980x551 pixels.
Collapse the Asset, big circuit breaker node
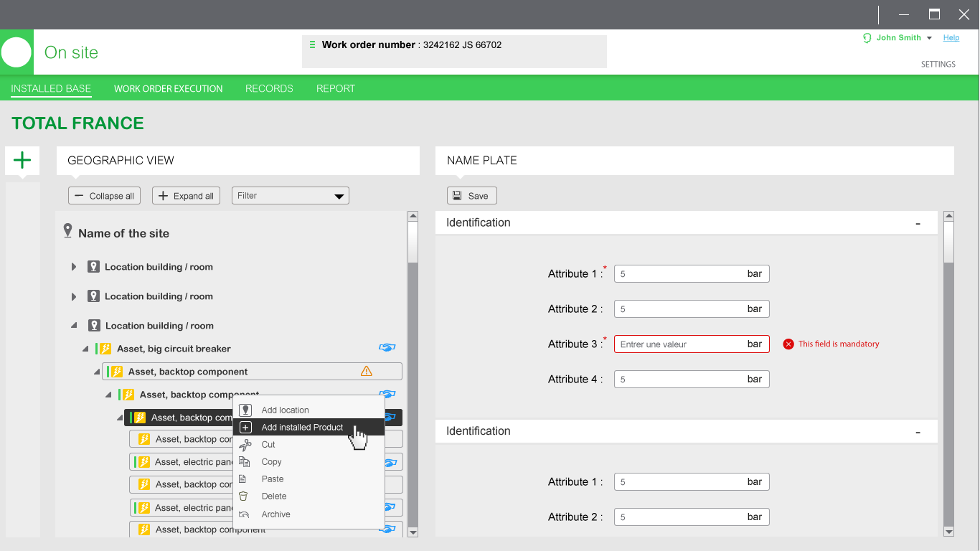[x=85, y=349]
